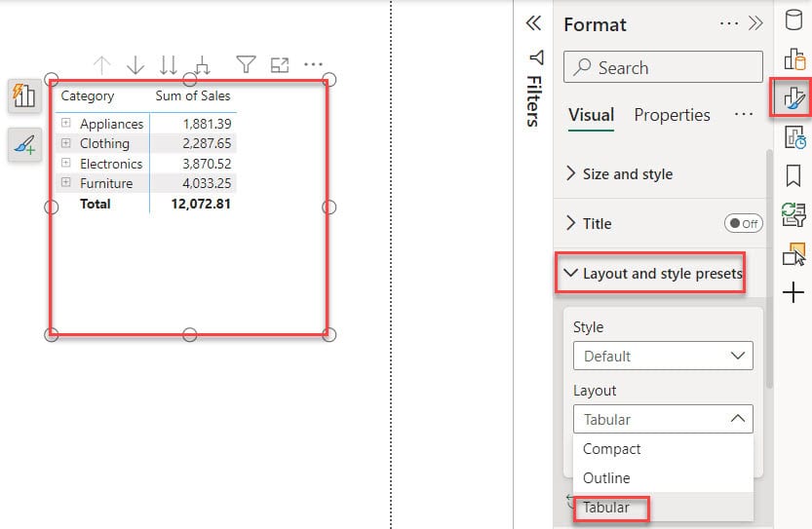Click the Format pane Search field
The image size is (812, 529).
(x=663, y=67)
